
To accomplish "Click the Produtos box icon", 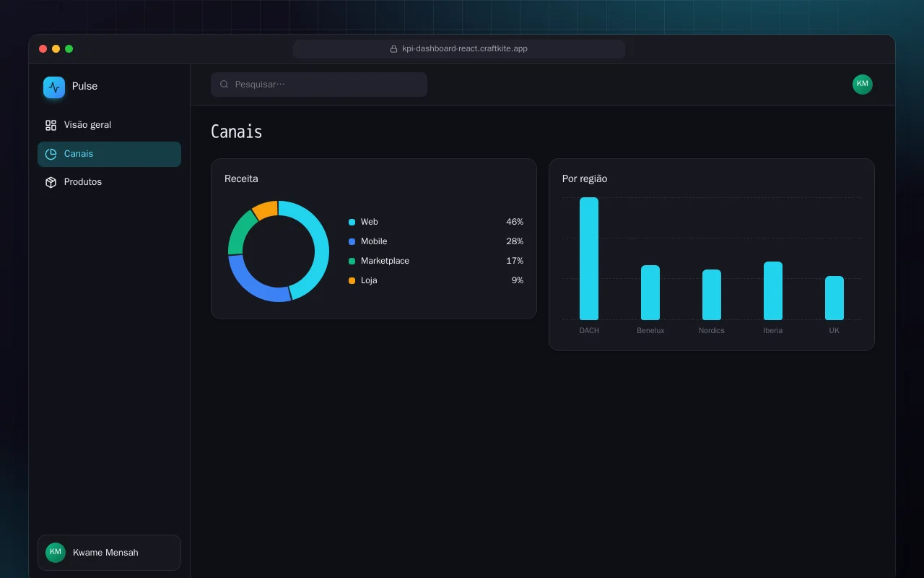I will pos(51,182).
